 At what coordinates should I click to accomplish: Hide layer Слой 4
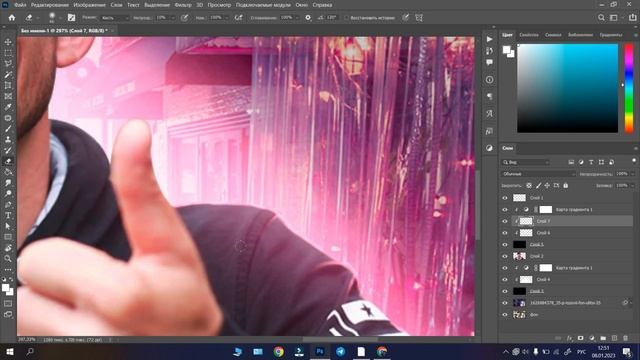505,280
